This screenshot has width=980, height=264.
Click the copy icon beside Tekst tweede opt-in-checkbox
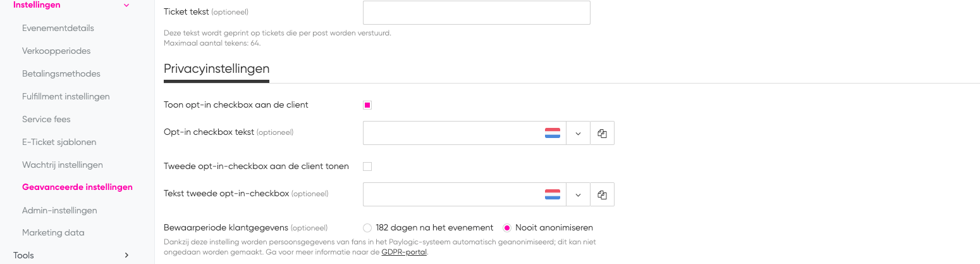pos(602,194)
